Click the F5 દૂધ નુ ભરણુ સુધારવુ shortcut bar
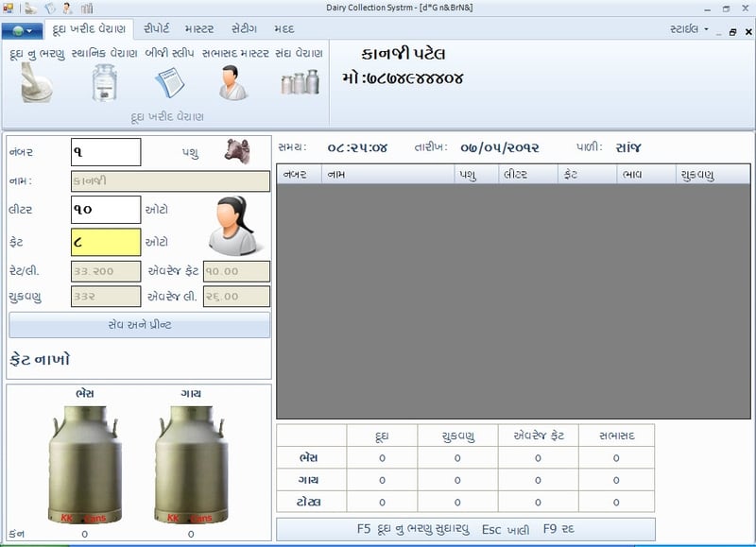The height and width of the screenshot is (547, 756). [466, 529]
